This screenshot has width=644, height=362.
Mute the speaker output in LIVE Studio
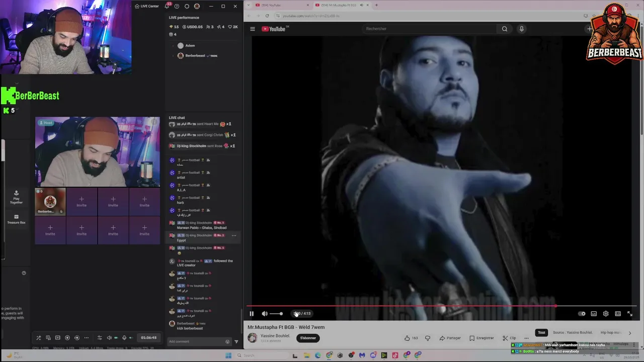[x=109, y=338]
